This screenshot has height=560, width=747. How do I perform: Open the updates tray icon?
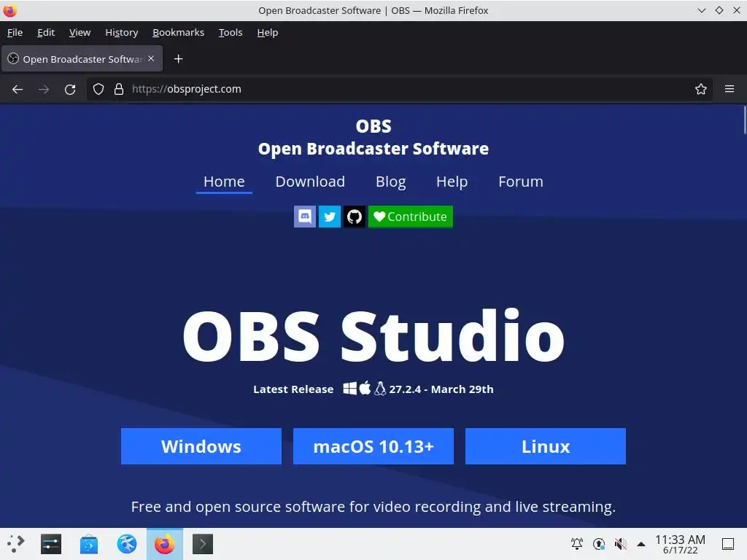click(x=599, y=544)
